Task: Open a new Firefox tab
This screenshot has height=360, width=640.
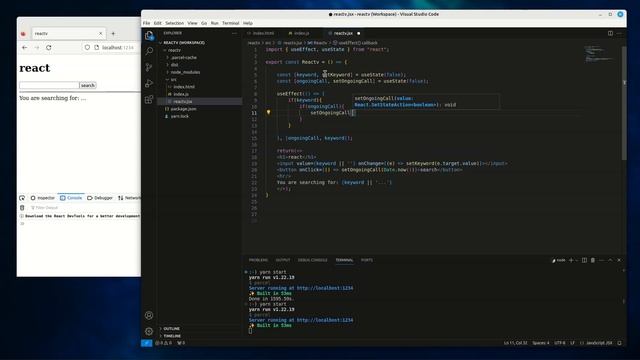Action: coord(113,33)
